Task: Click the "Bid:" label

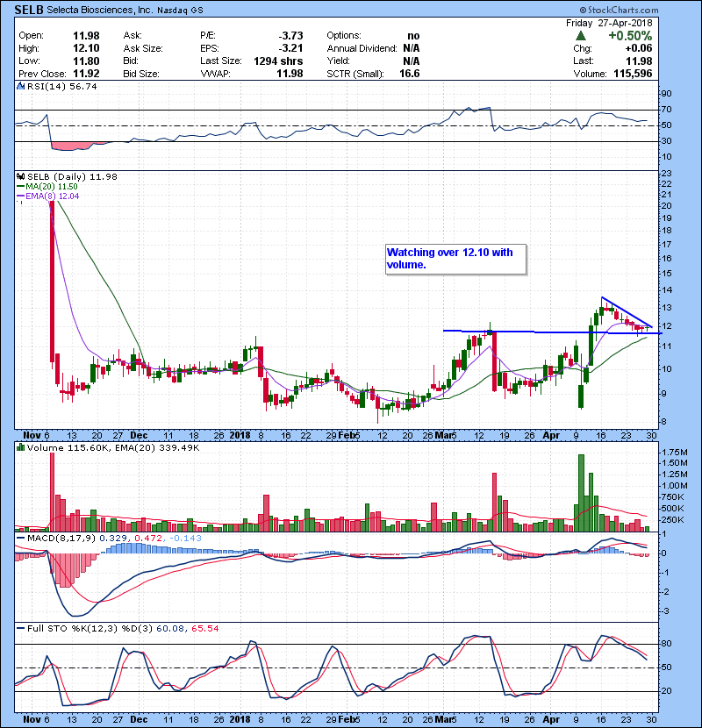Action: [x=131, y=61]
